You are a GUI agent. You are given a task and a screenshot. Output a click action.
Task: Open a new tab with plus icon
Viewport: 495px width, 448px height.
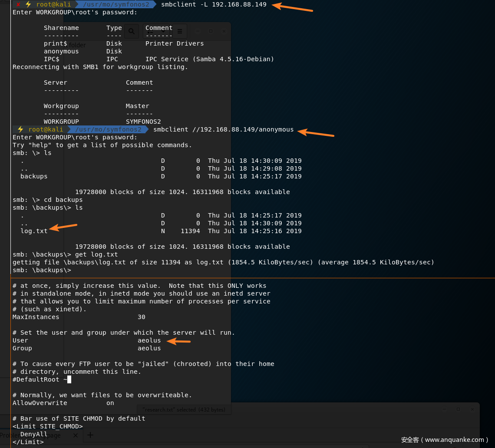click(90, 435)
